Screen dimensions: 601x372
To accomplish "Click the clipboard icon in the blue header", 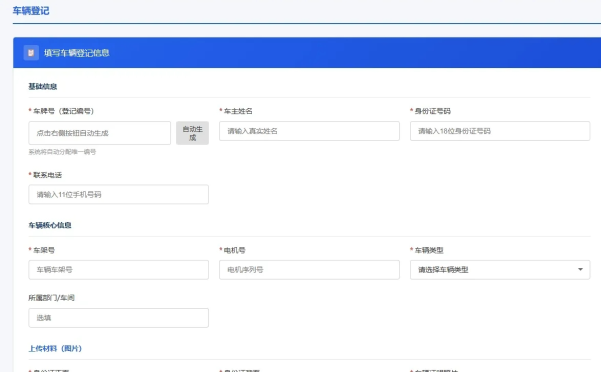I will click(x=31, y=53).
